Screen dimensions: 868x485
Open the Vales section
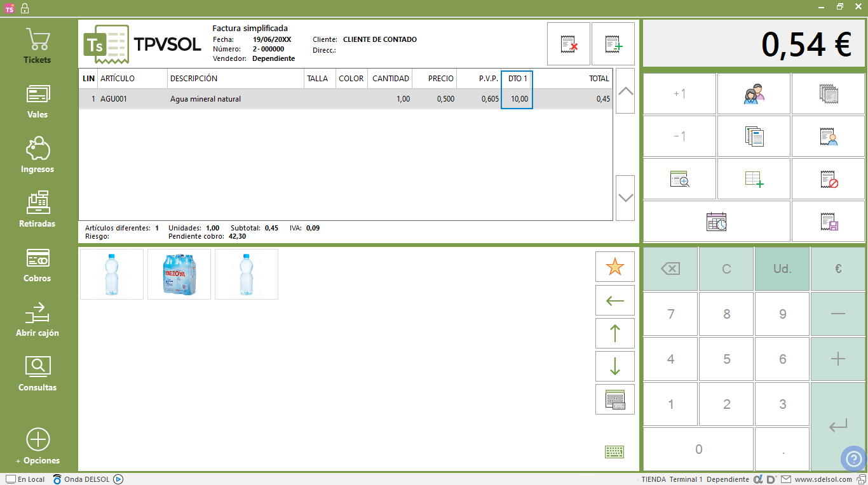coord(37,101)
